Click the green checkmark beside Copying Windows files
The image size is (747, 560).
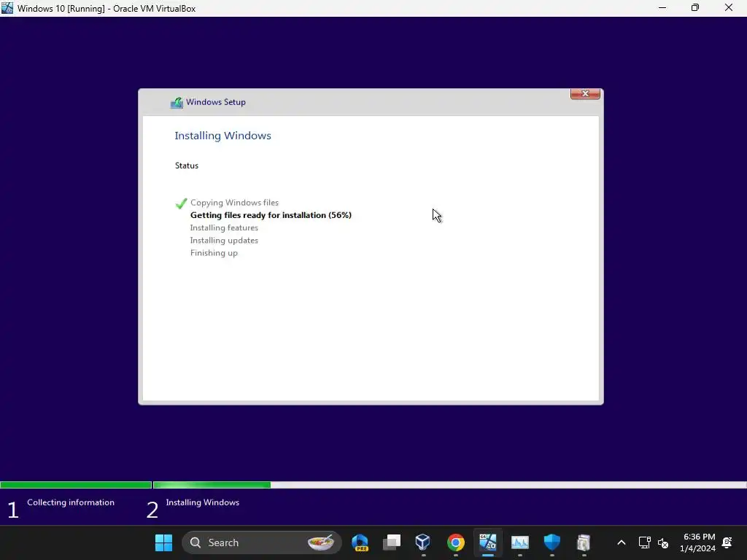(x=181, y=203)
